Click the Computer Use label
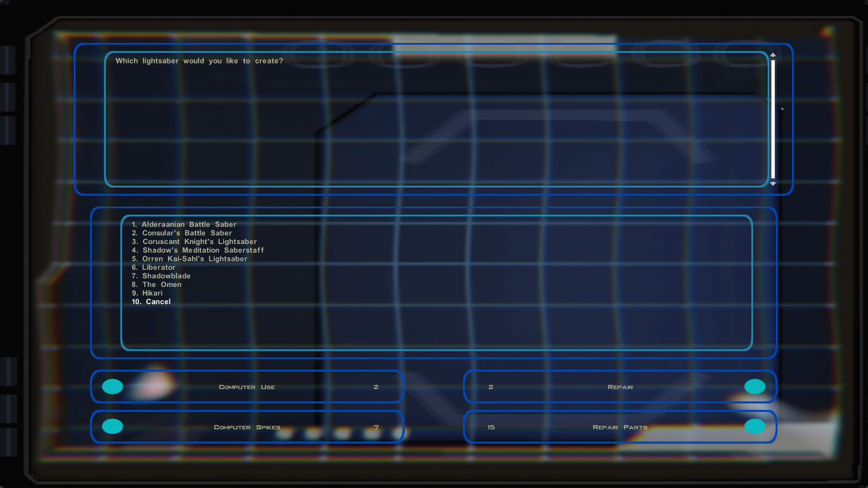Screen dimensions: 868x488 247,387
